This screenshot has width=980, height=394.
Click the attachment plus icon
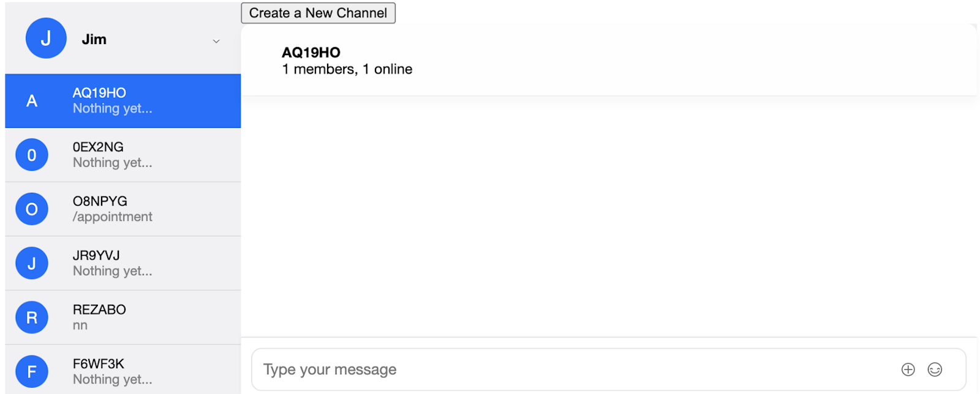[x=907, y=370]
